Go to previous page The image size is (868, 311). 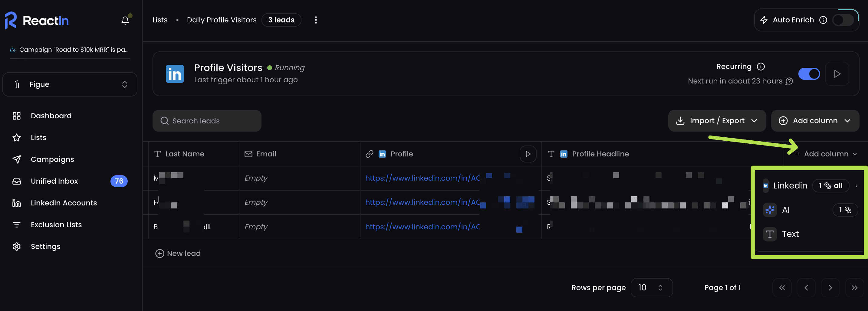click(x=806, y=287)
